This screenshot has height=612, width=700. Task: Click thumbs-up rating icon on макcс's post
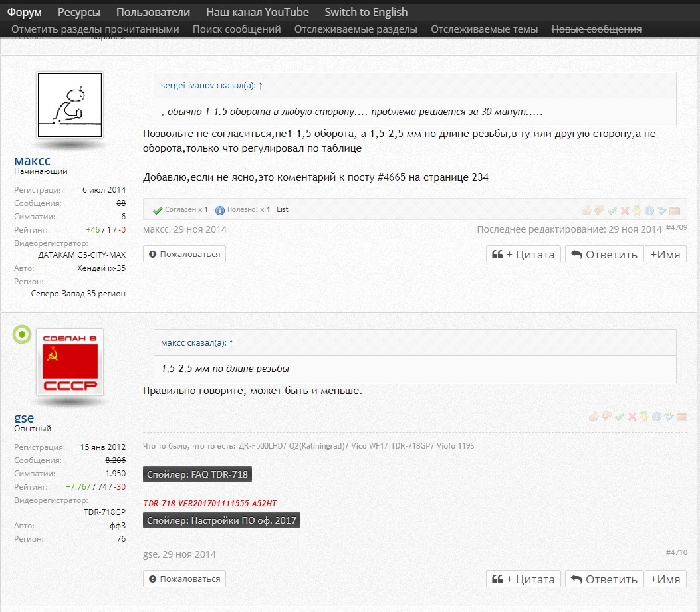(x=586, y=211)
